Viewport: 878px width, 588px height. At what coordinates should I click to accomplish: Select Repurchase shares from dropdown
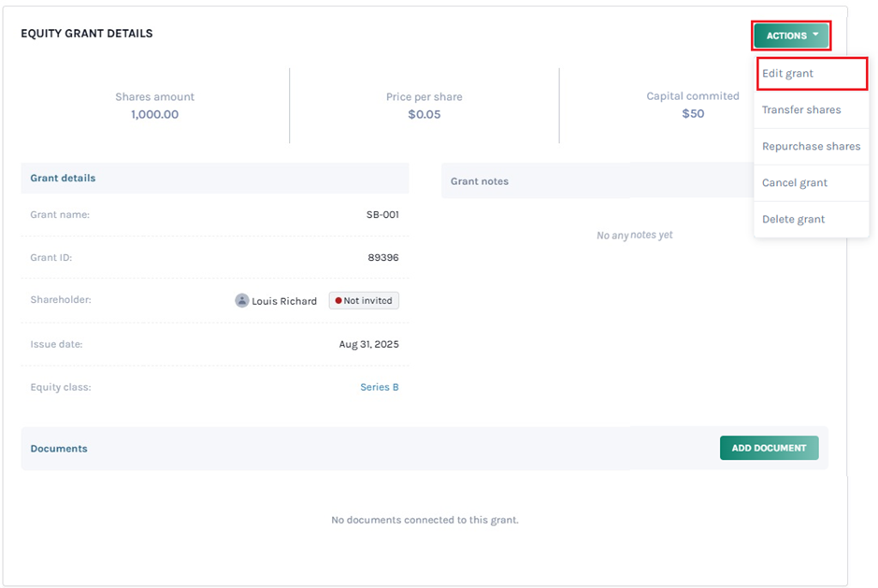pos(811,146)
